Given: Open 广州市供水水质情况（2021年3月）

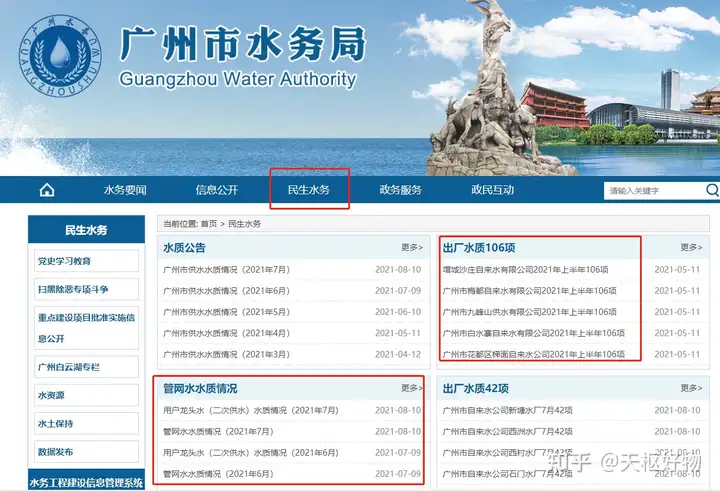Looking at the screenshot, I should [x=226, y=354].
